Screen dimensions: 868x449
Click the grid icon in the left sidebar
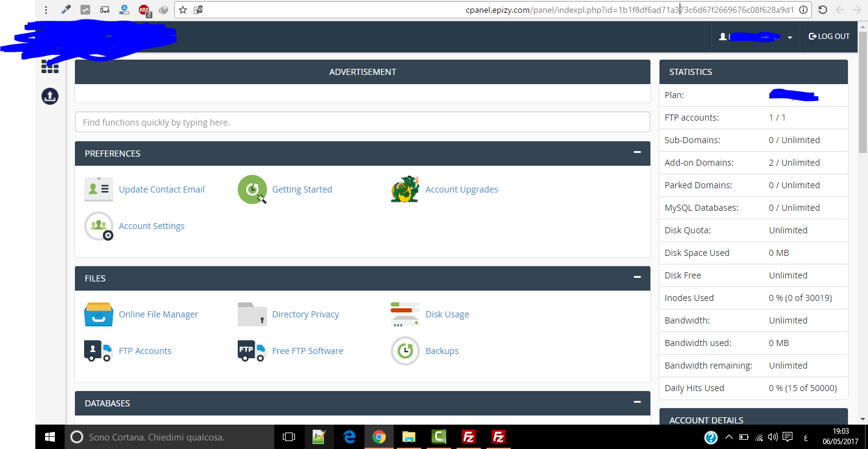50,66
